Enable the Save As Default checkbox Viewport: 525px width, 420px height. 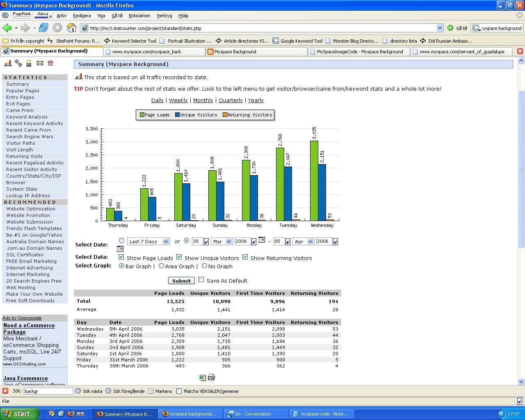pyautogui.click(x=201, y=280)
